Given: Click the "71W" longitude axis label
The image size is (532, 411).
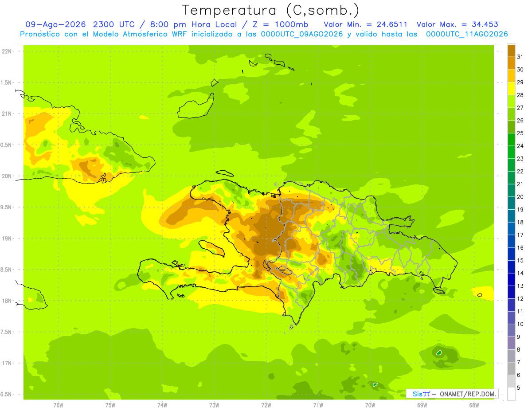Looking at the screenshot, I should [x=318, y=405].
